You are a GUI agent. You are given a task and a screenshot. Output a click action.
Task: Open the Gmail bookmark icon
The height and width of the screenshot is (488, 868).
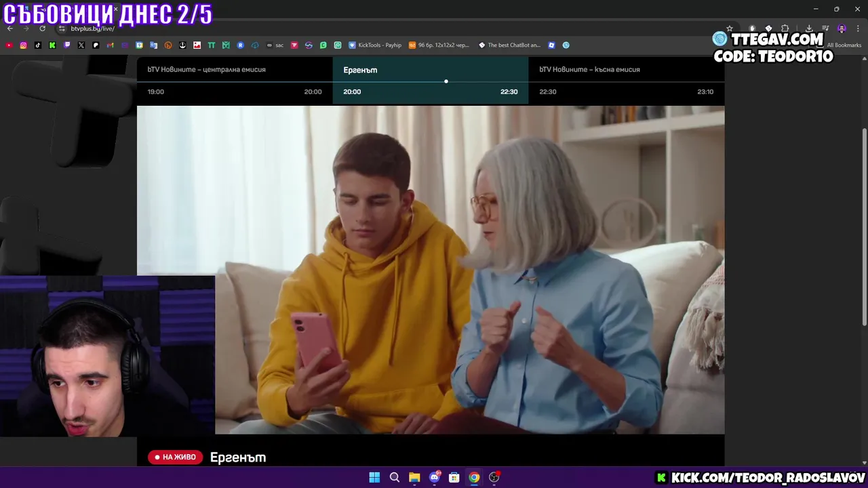click(x=110, y=45)
